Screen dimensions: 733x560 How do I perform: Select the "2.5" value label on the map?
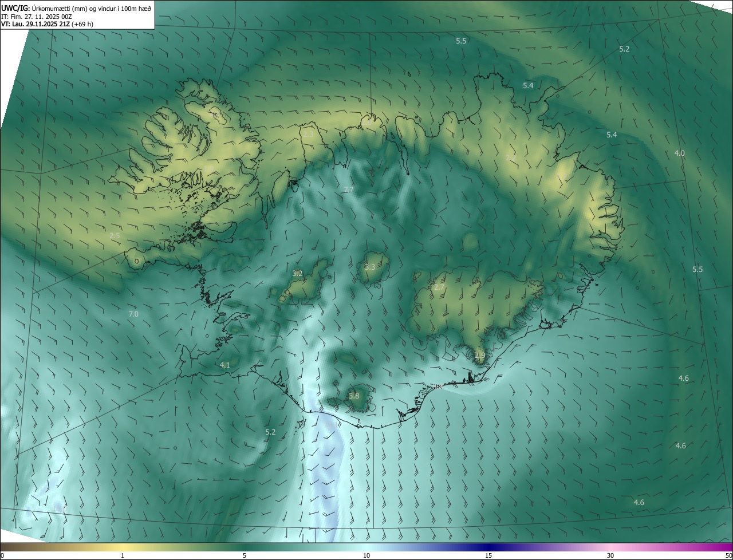coord(115,235)
